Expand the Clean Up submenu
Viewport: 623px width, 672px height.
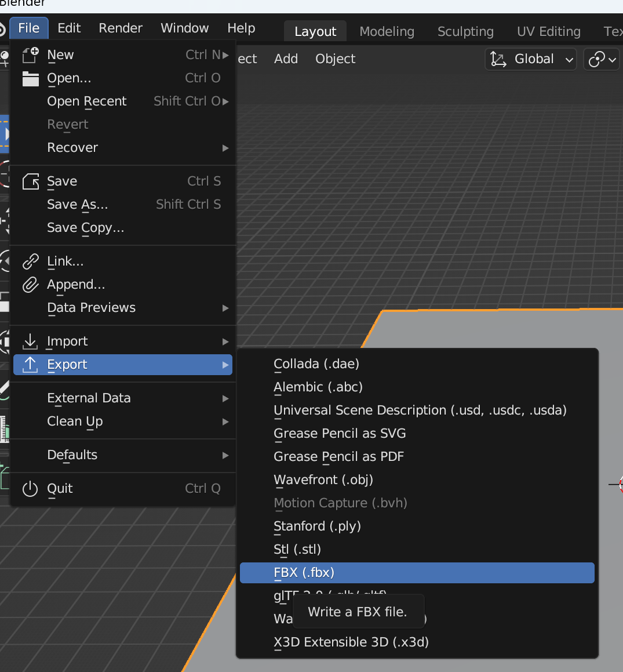coord(123,422)
